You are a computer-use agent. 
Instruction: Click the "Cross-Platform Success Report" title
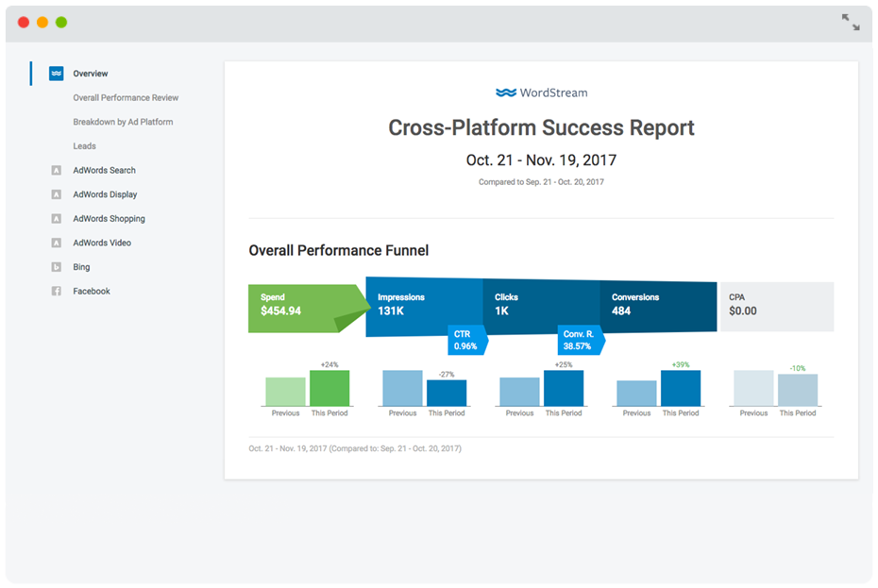click(541, 127)
